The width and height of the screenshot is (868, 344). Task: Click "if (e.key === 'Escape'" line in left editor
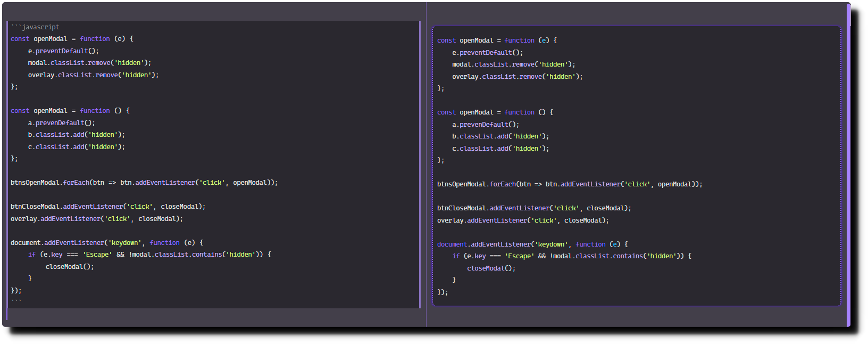149,255
